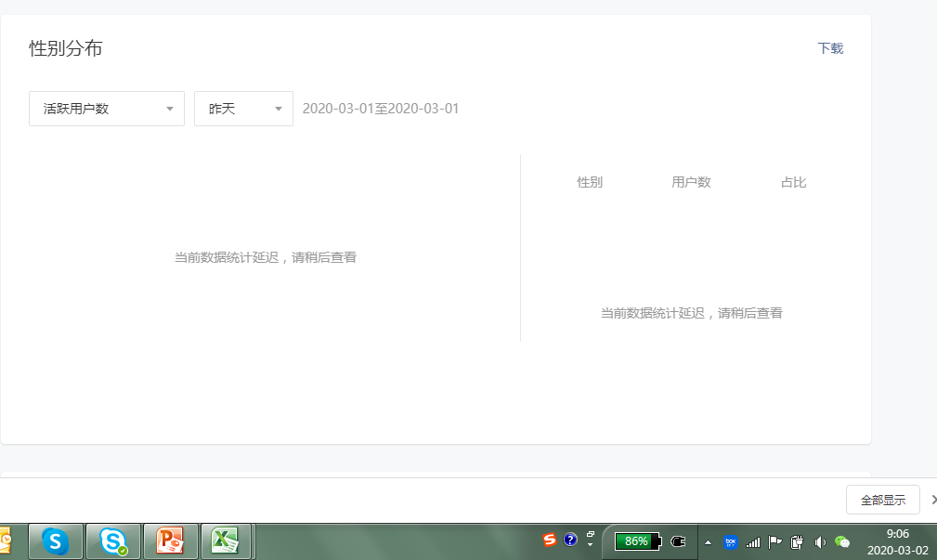Show hidden system tray icons

708,542
